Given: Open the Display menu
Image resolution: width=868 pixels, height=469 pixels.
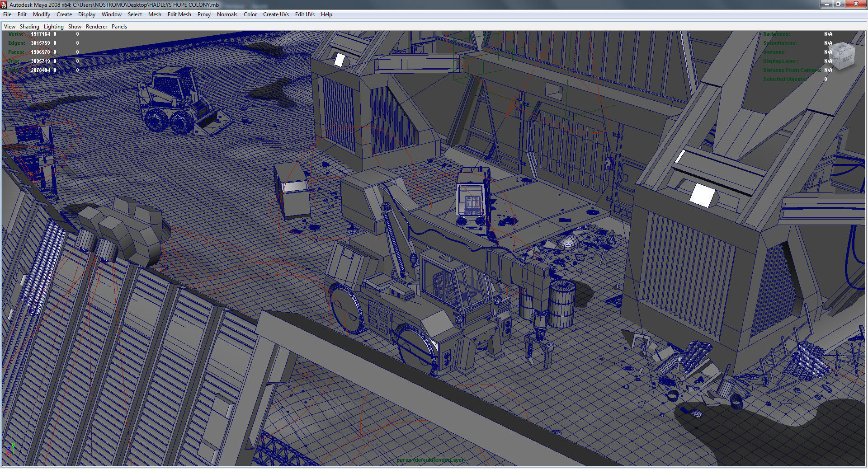Looking at the screenshot, I should point(87,14).
